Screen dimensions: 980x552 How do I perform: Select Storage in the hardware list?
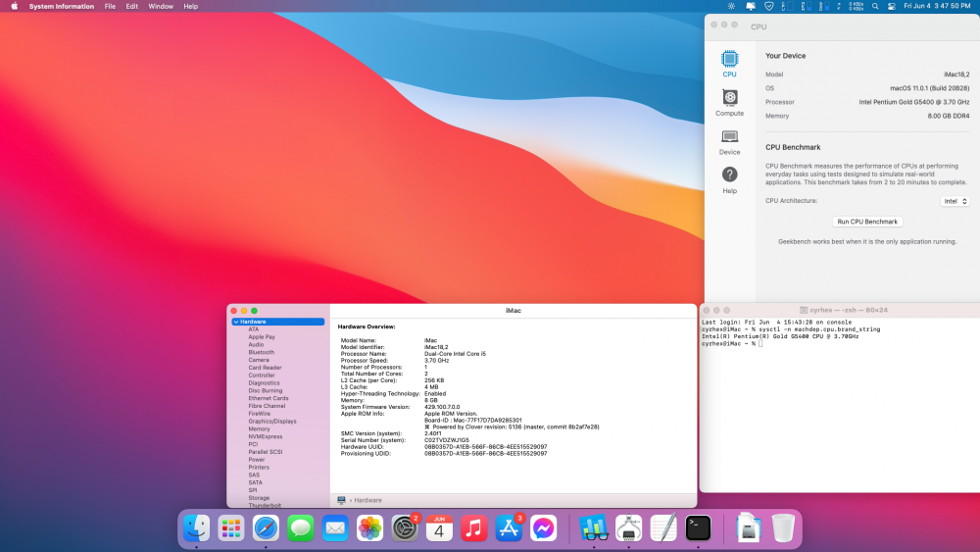point(259,498)
